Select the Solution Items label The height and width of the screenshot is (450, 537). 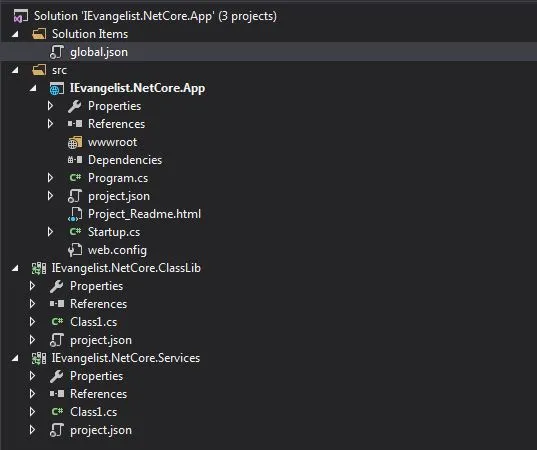coord(90,34)
